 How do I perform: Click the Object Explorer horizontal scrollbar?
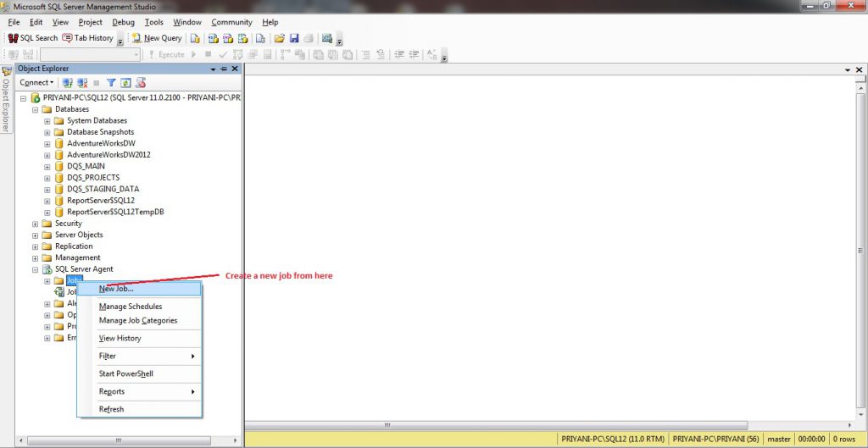click(127, 440)
